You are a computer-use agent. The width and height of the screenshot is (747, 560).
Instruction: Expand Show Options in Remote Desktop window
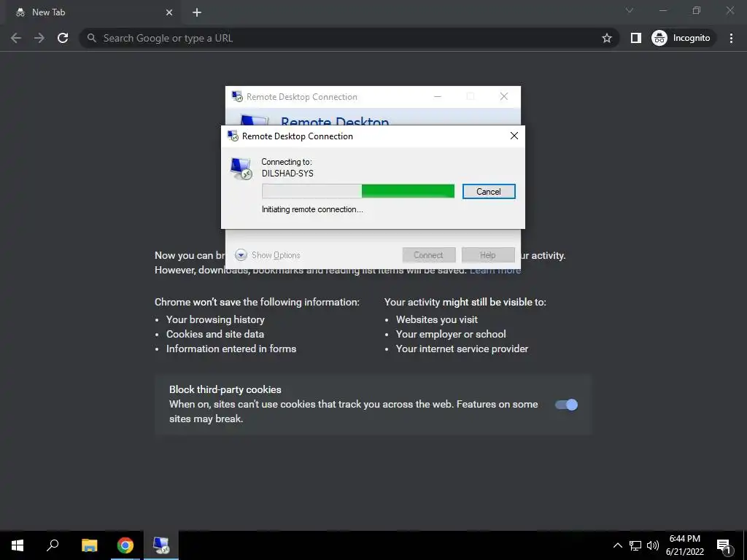[268, 255]
